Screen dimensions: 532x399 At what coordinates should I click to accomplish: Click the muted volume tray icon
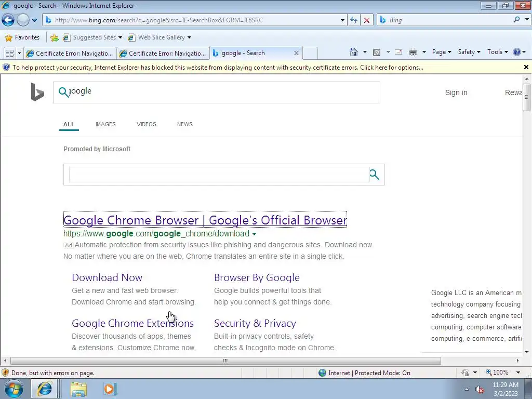click(480, 390)
